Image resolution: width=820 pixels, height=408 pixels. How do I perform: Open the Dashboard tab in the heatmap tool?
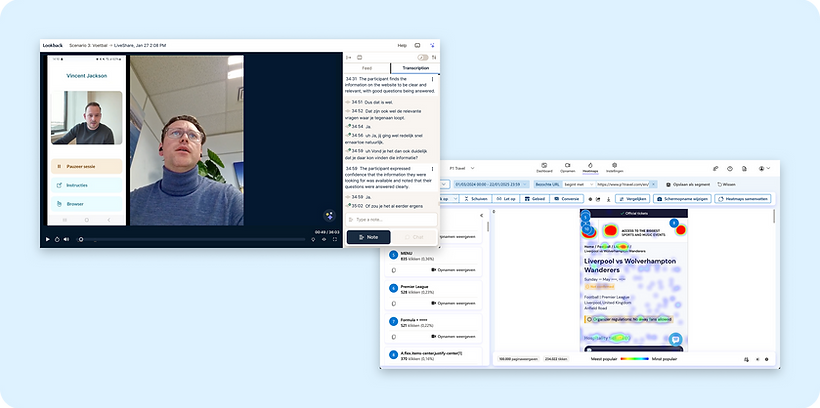point(544,168)
